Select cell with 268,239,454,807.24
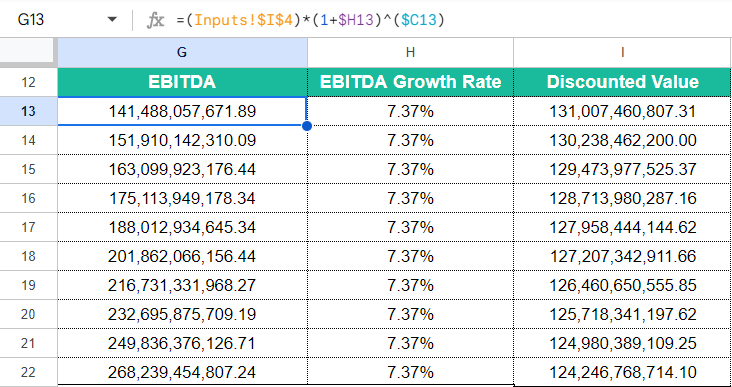 click(183, 373)
